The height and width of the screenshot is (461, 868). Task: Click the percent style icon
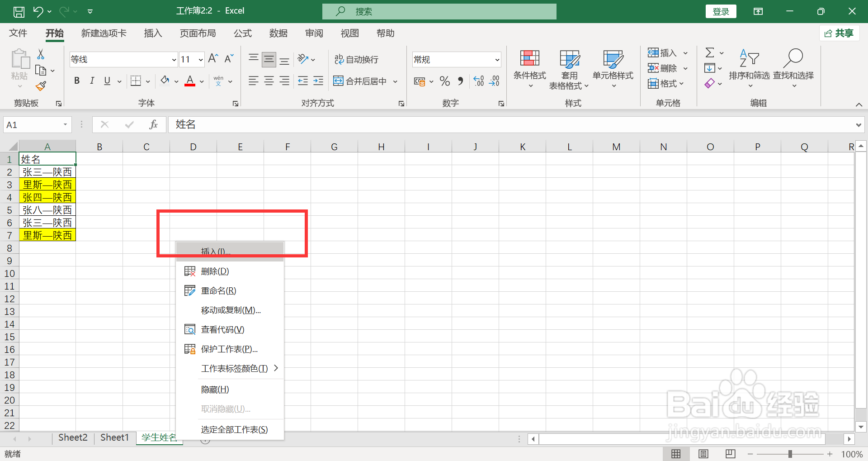coord(445,81)
